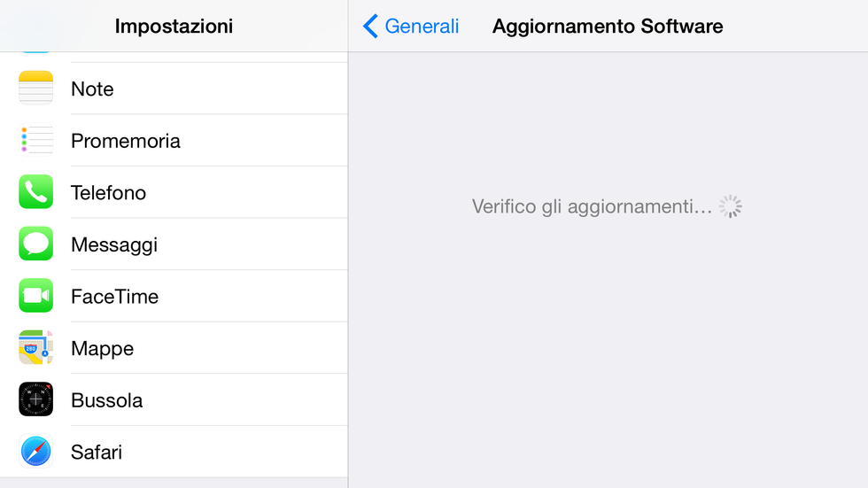Open the FaceTime camera icon
This screenshot has height=488, width=868.
36,296
